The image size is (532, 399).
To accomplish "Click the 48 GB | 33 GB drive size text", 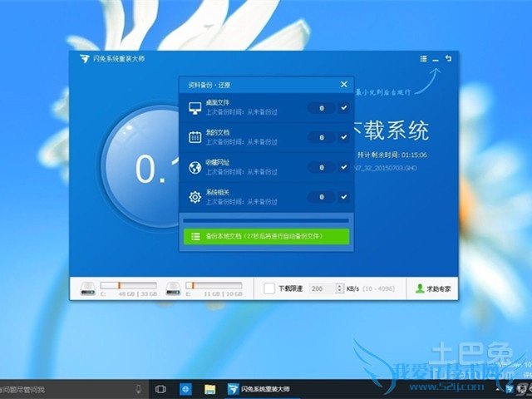I will tap(138, 293).
